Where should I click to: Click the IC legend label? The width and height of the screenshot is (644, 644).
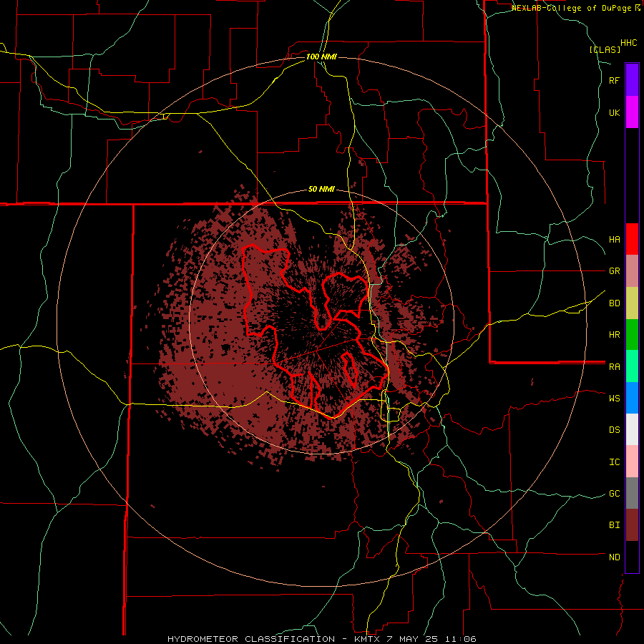click(614, 462)
